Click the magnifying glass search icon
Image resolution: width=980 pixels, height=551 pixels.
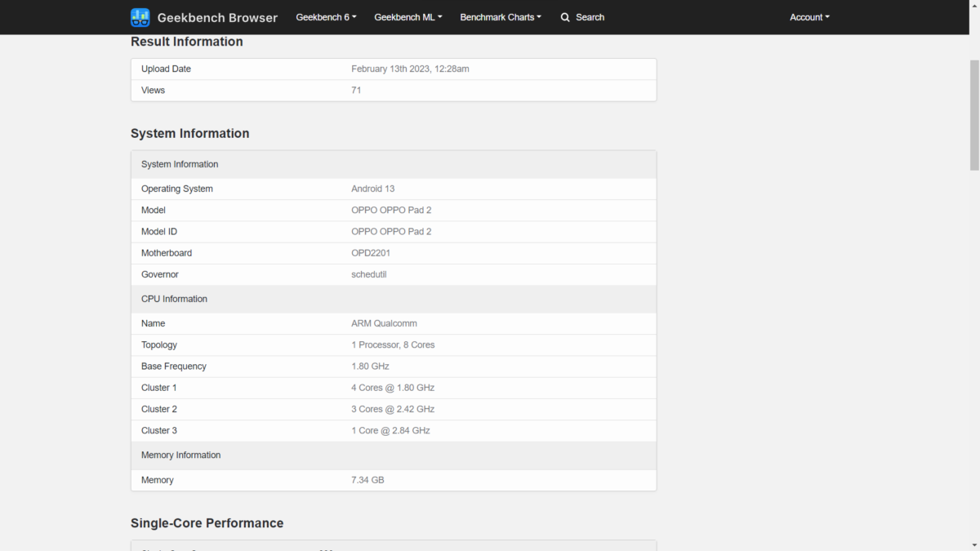tap(565, 17)
